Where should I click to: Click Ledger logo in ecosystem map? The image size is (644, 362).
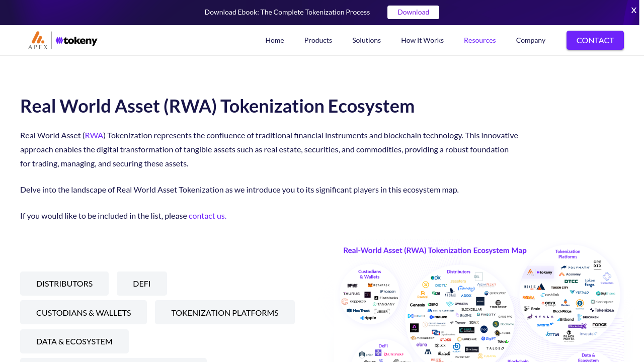382,312
